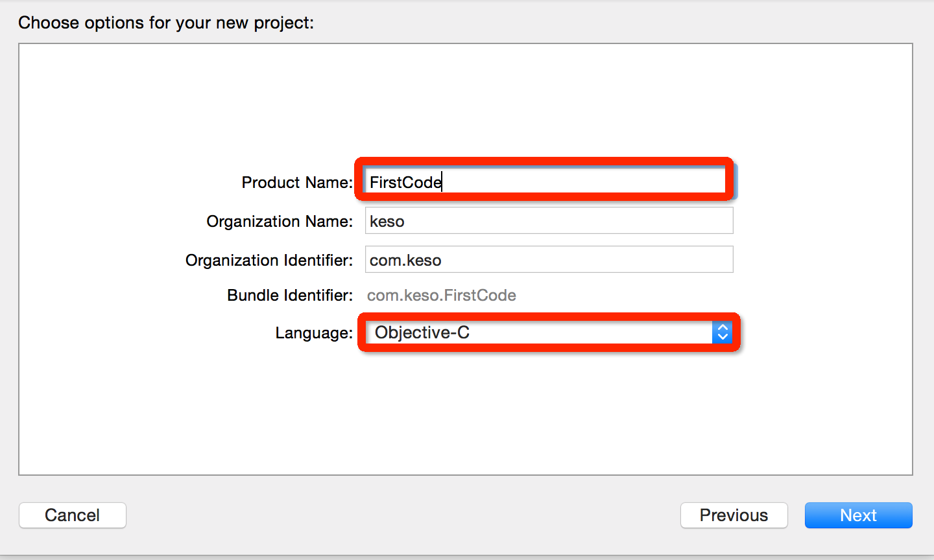Click blank area of the white options panel
The width and height of the screenshot is (934, 560).
coord(454,415)
